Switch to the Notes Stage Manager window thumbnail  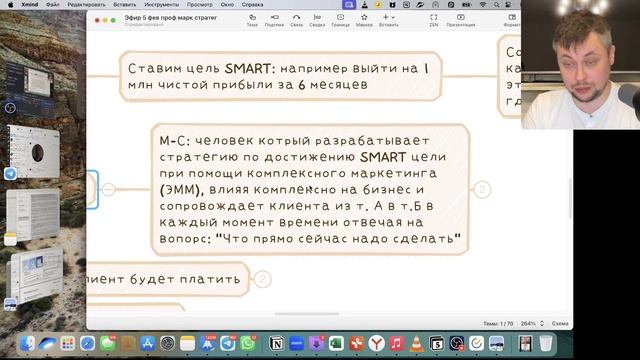[34, 215]
